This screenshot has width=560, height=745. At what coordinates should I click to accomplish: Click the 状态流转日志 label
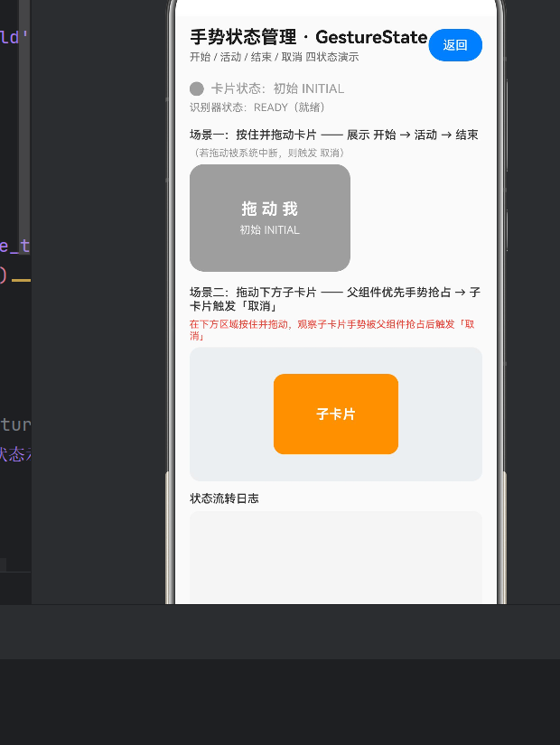(224, 498)
